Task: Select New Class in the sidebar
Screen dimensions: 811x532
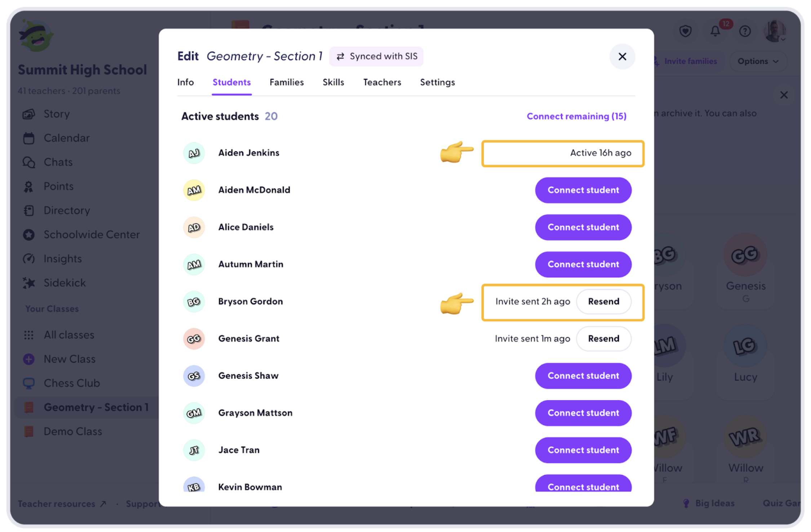Action: pyautogui.click(x=69, y=359)
